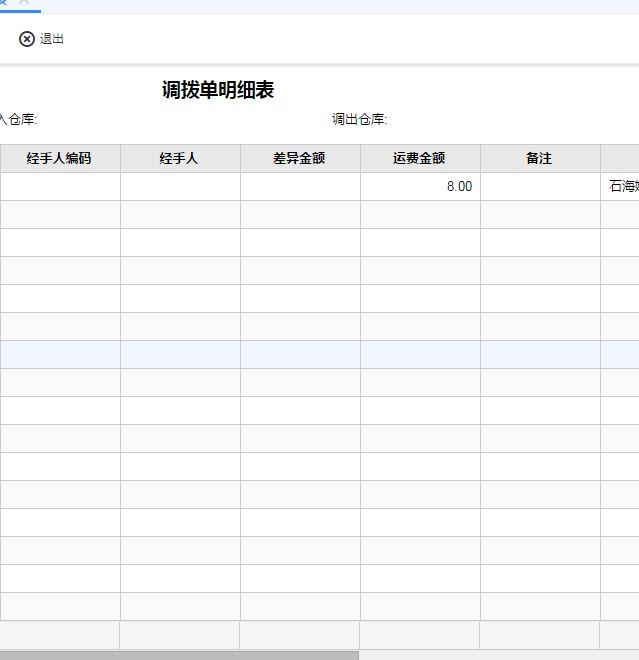Click the 差异金额 column header
The image size is (639, 660).
click(300, 159)
